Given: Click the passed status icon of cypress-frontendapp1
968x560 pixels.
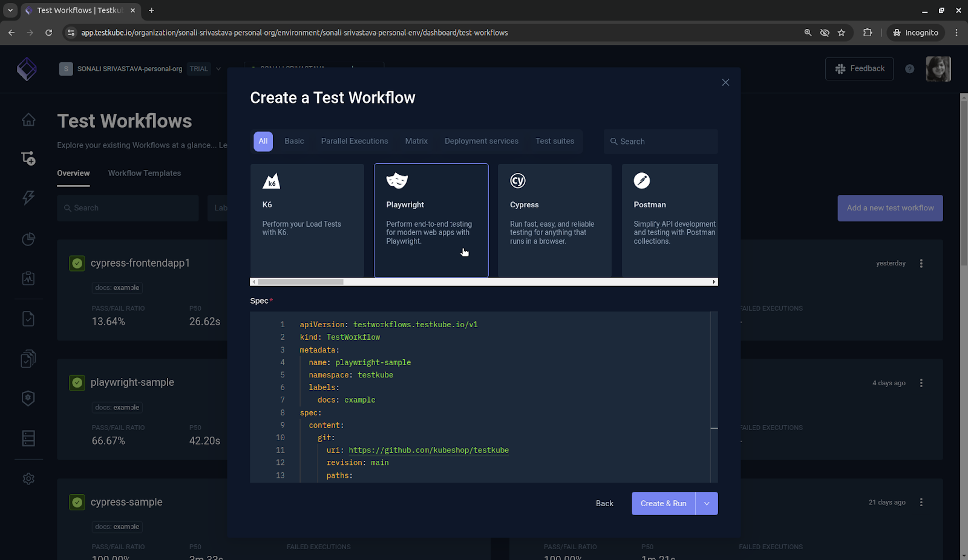Looking at the screenshot, I should (77, 263).
